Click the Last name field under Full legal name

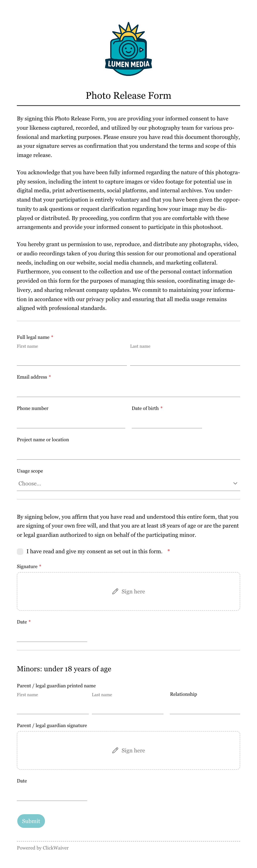(185, 358)
